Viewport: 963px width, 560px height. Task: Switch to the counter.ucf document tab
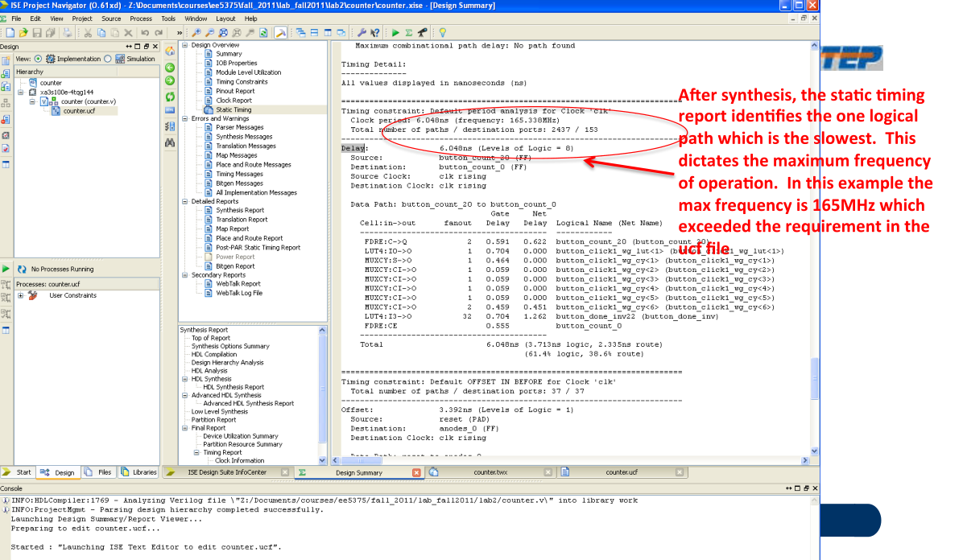pos(622,472)
